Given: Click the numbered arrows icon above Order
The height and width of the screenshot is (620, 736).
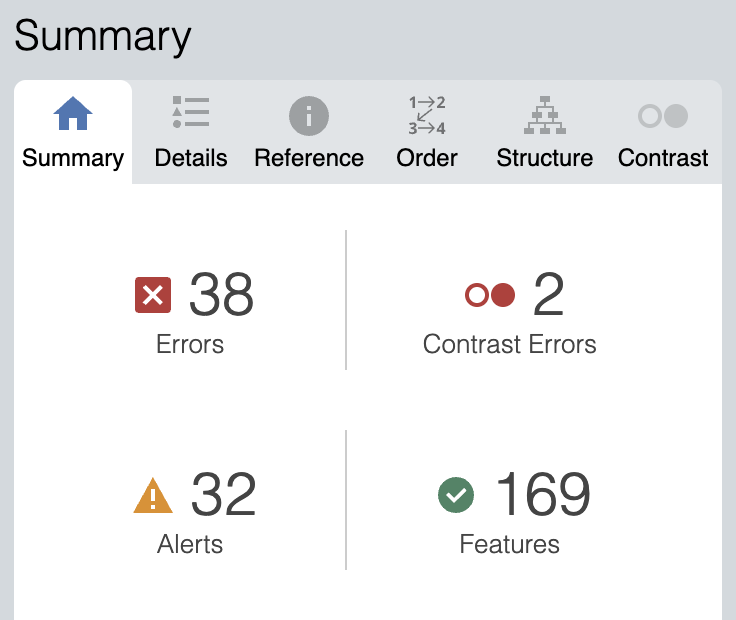Looking at the screenshot, I should [x=427, y=115].
